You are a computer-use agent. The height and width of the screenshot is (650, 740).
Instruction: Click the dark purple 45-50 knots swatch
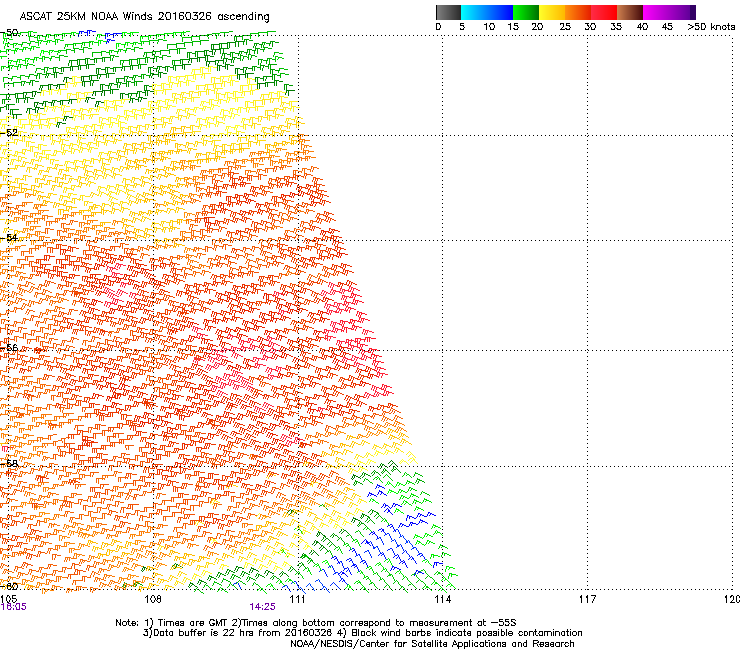coord(682,12)
